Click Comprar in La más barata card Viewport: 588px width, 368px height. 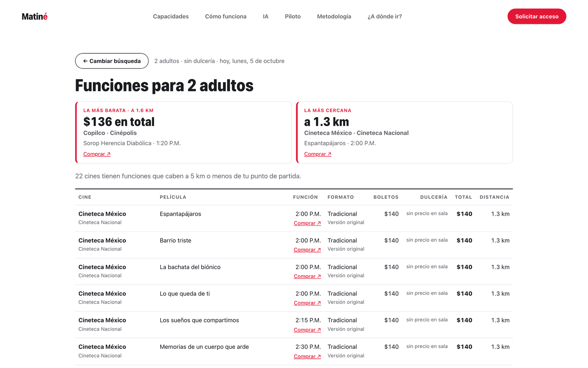coord(97,154)
